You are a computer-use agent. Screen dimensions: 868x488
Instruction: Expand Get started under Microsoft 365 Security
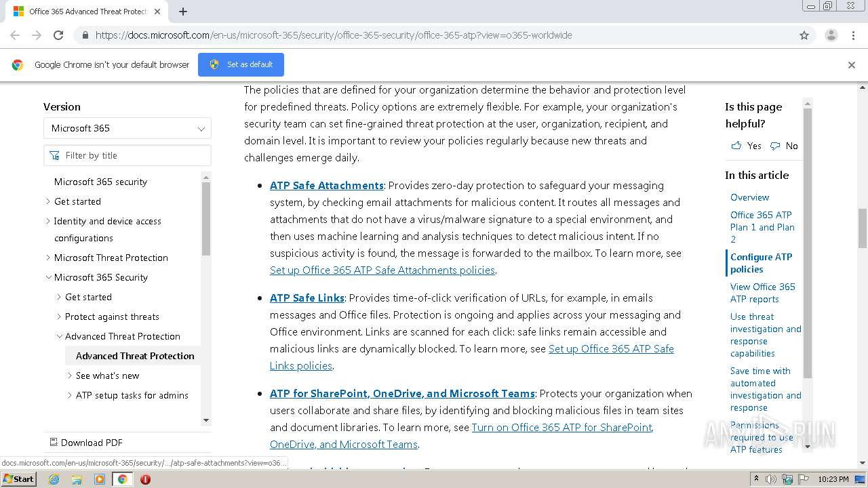point(59,297)
